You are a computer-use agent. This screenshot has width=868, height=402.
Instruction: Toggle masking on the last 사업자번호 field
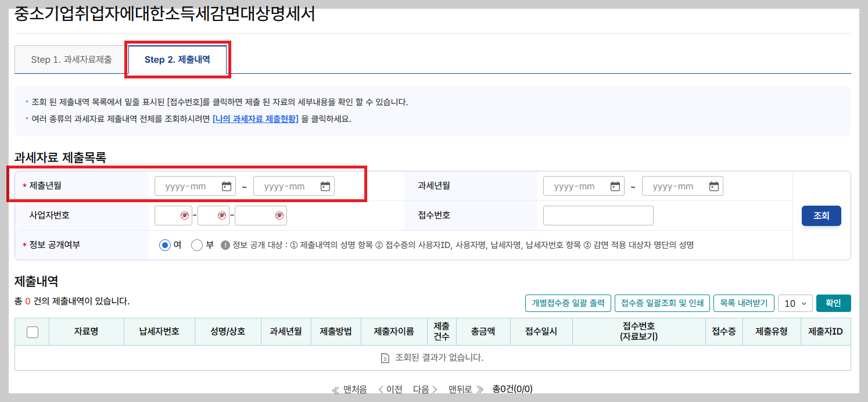(278, 215)
